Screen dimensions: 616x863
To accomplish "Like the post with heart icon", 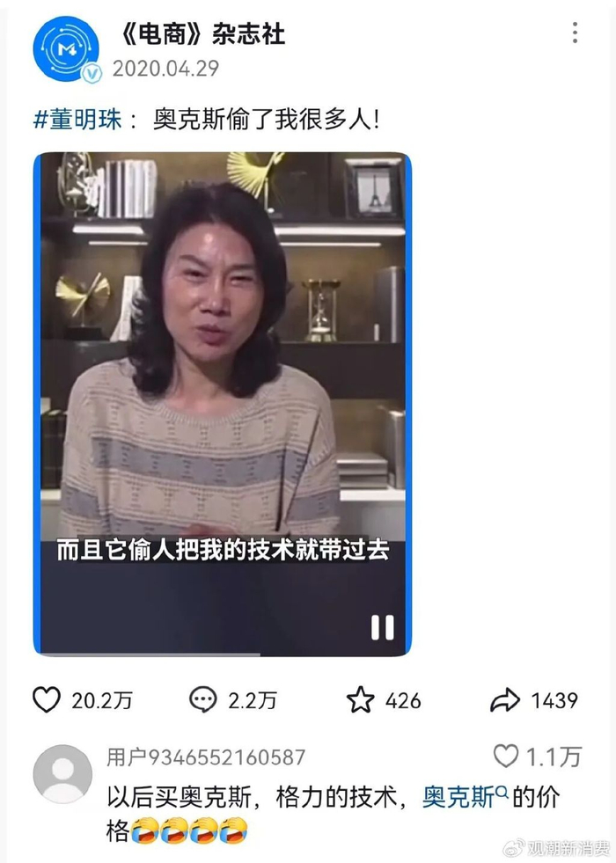I will point(47,699).
